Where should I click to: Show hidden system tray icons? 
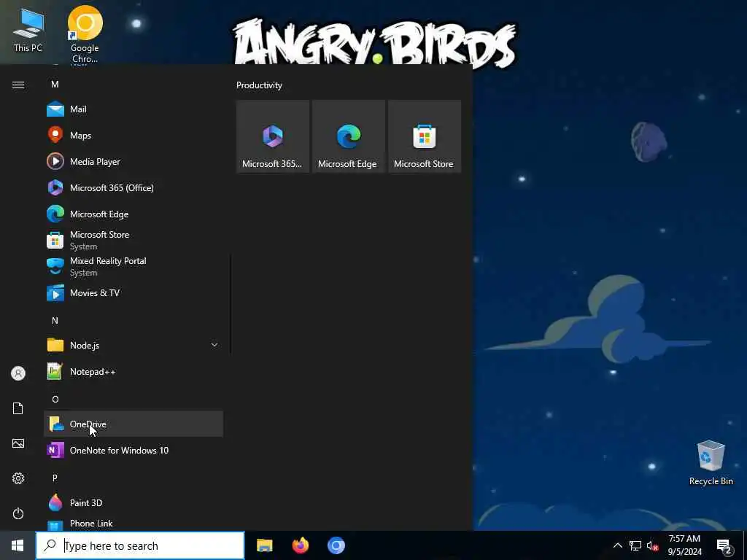point(617,545)
